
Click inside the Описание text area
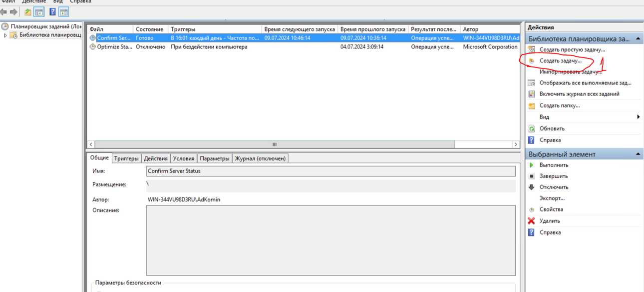pyautogui.click(x=331, y=240)
